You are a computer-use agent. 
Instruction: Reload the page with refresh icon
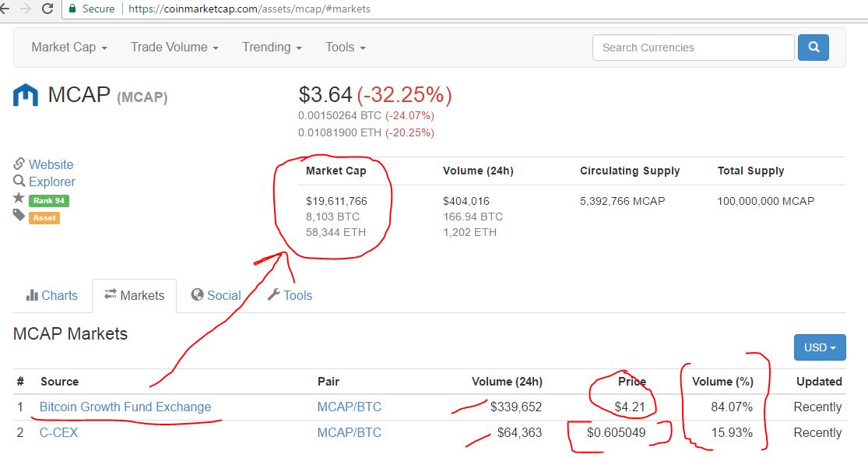tap(47, 9)
